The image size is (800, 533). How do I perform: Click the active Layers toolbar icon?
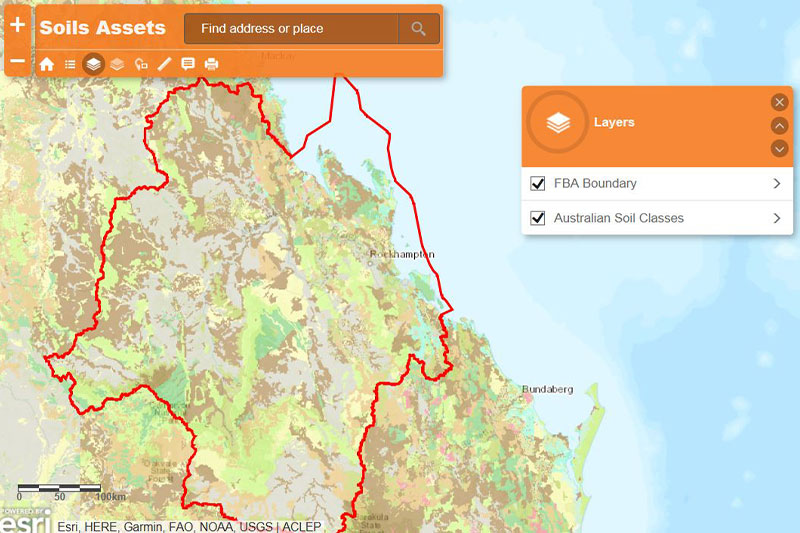point(94,64)
